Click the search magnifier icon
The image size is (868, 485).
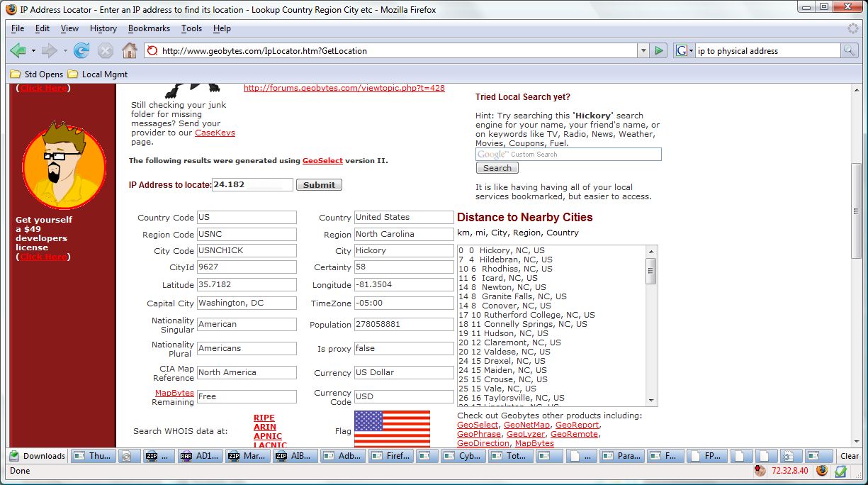849,50
